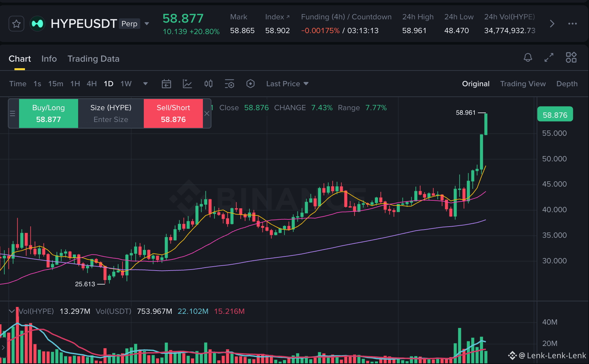Viewport: 589px width, 364px height.
Task: Click the Mark price 58.865
Action: pos(242,30)
